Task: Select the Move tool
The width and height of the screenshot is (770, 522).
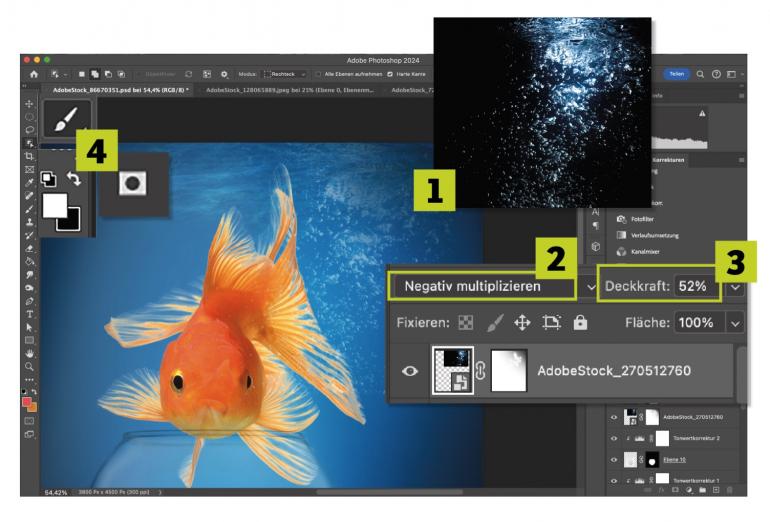Action: pyautogui.click(x=29, y=104)
